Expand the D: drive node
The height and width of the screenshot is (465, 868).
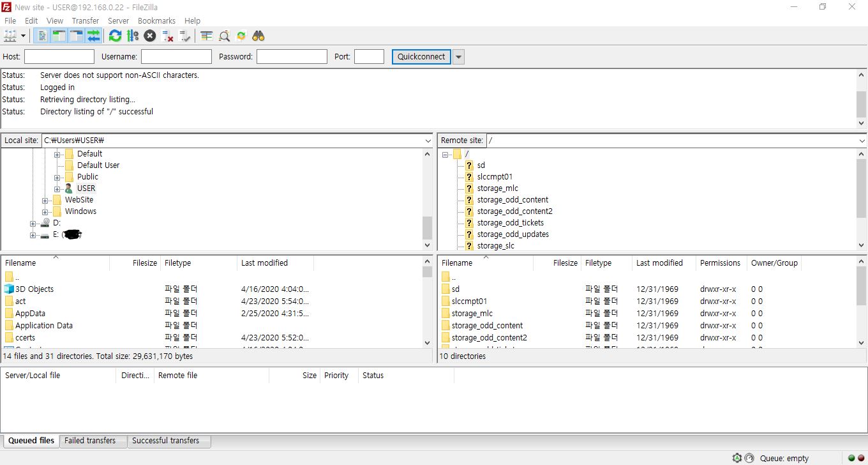[33, 223]
